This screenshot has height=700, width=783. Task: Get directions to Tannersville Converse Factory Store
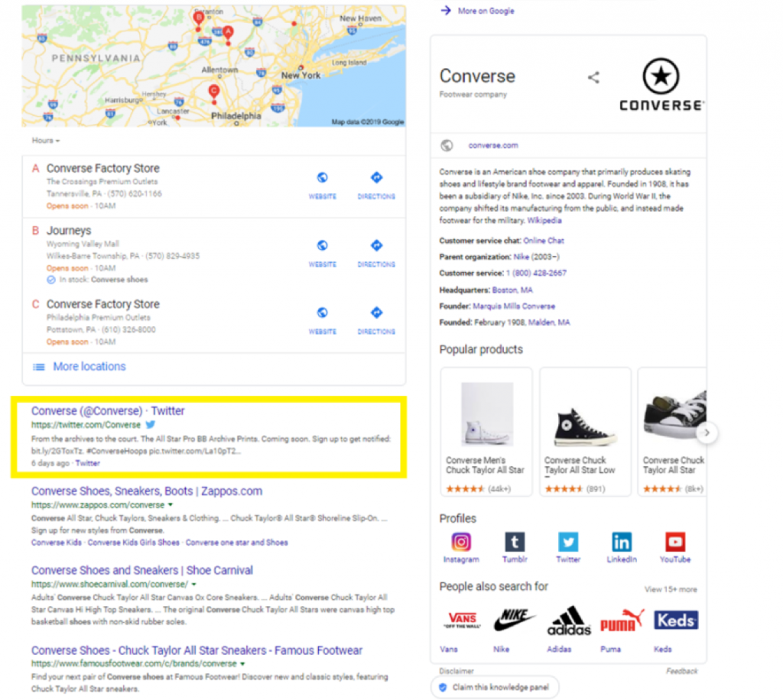pyautogui.click(x=375, y=178)
